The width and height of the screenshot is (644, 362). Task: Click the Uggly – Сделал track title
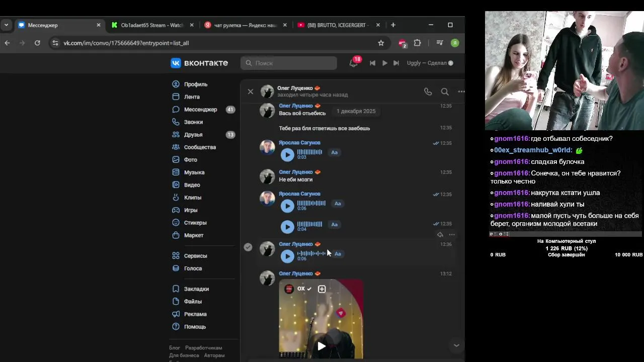click(x=427, y=63)
